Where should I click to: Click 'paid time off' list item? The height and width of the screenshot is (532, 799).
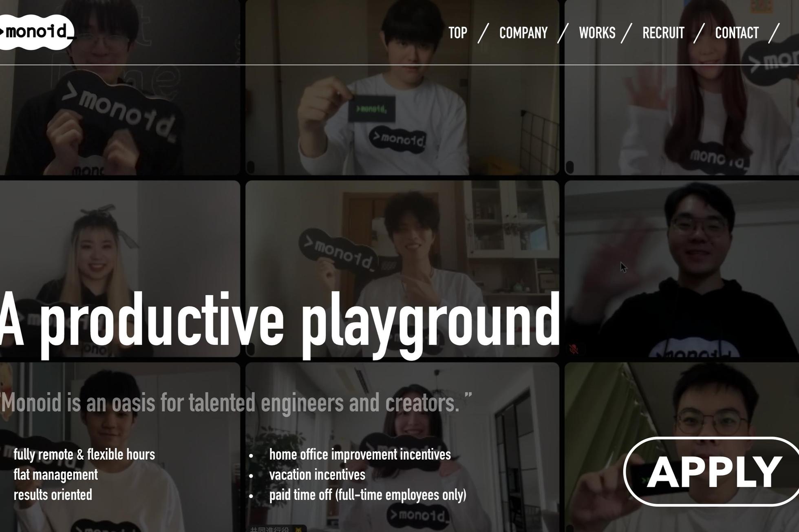click(367, 495)
